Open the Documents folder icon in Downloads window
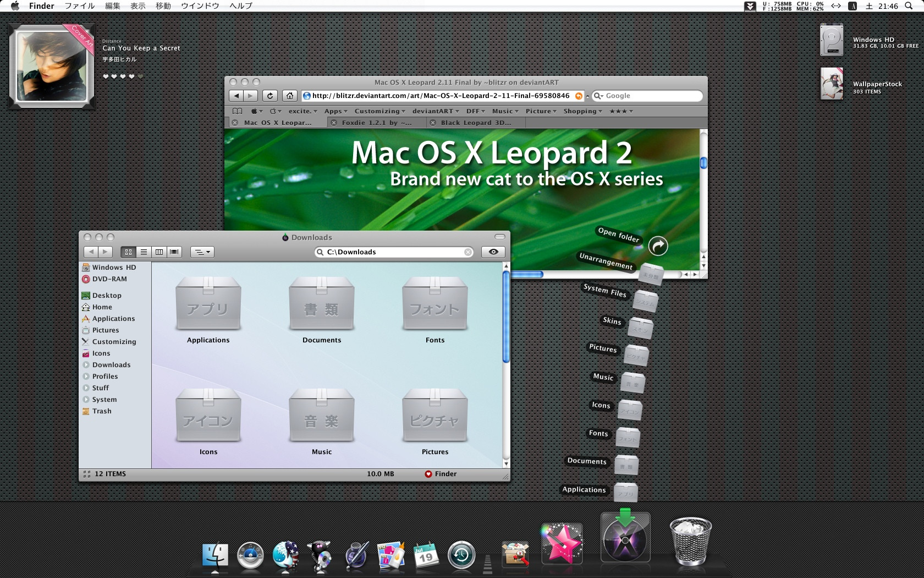The width and height of the screenshot is (924, 578). (322, 304)
